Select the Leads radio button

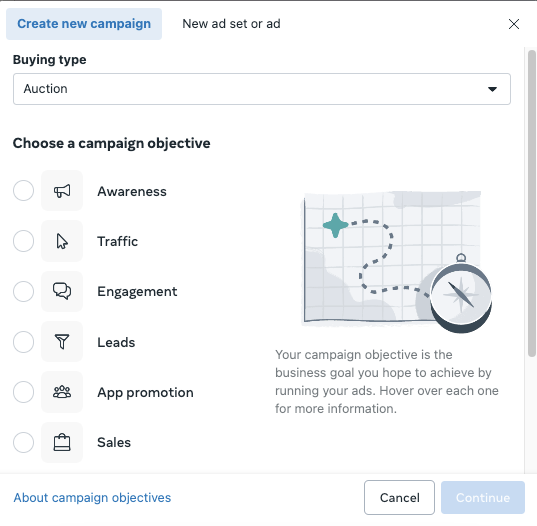point(23,342)
